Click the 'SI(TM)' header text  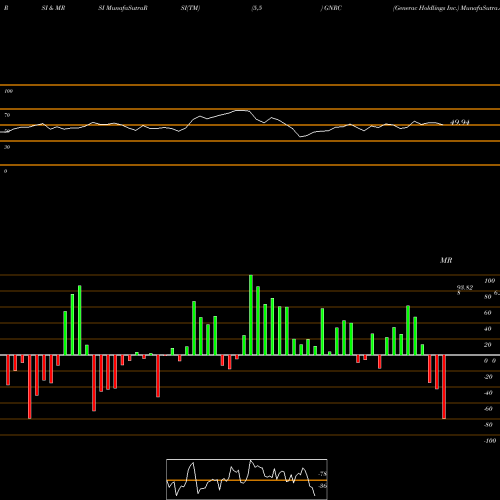190,8
